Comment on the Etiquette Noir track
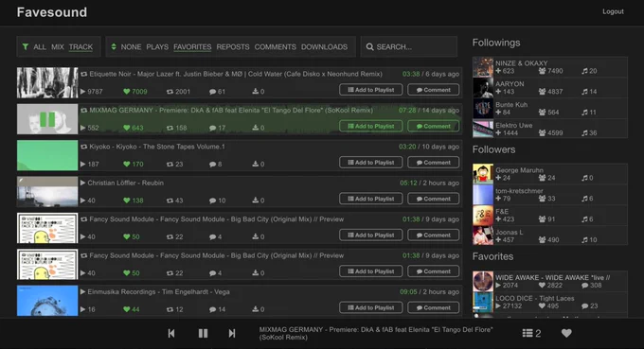 [x=434, y=90]
